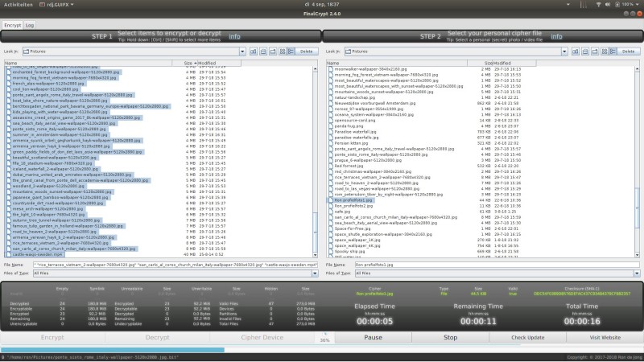Switch to the Log tab
Image resolution: width=644 pixels, height=362 pixels.
coord(30,25)
